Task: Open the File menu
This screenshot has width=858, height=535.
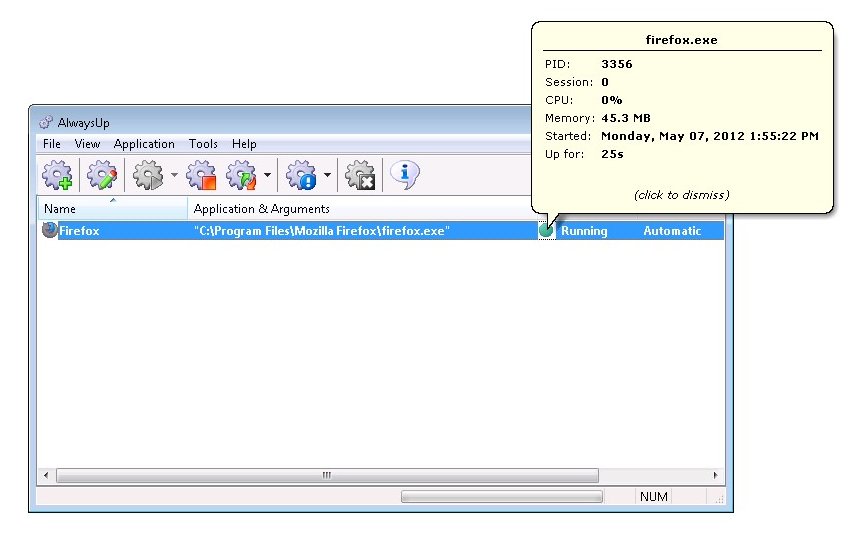Action: point(51,144)
